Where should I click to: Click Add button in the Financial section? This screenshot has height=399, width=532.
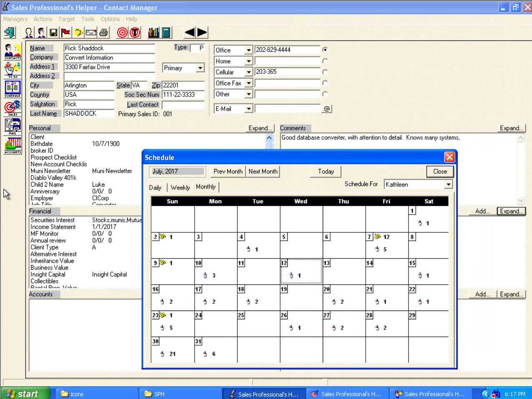483,211
